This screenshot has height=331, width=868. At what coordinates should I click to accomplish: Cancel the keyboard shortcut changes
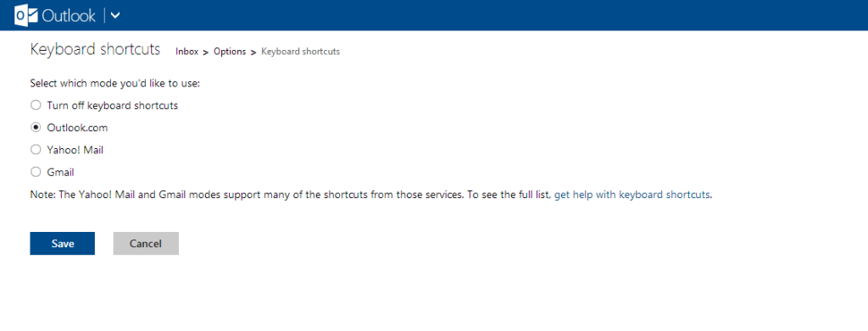click(146, 243)
